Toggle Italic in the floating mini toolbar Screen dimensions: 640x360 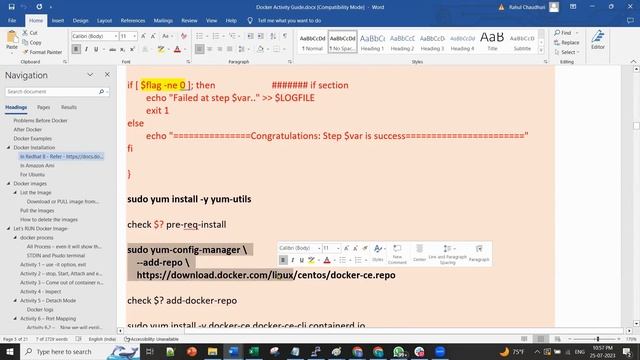coord(292,260)
